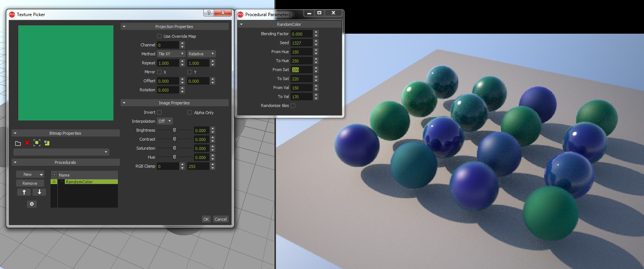Click the To Val stepper arrows
This screenshot has height=269, width=644.
tap(316, 97)
